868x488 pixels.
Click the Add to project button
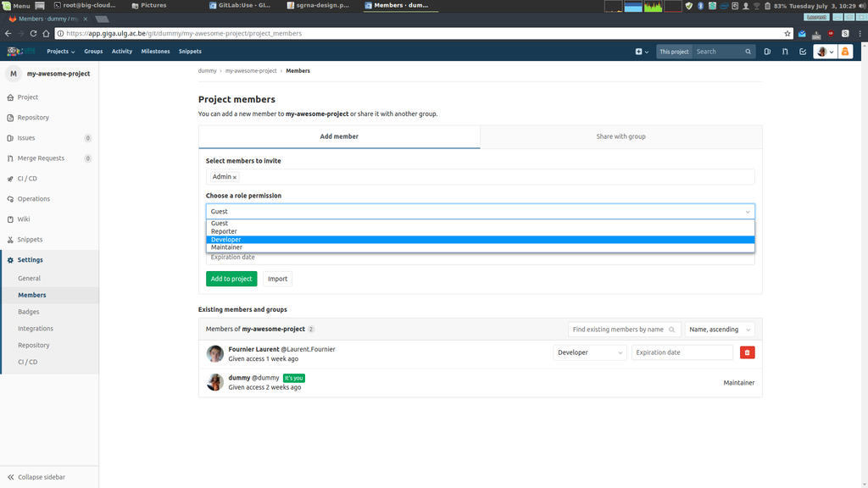pos(231,279)
